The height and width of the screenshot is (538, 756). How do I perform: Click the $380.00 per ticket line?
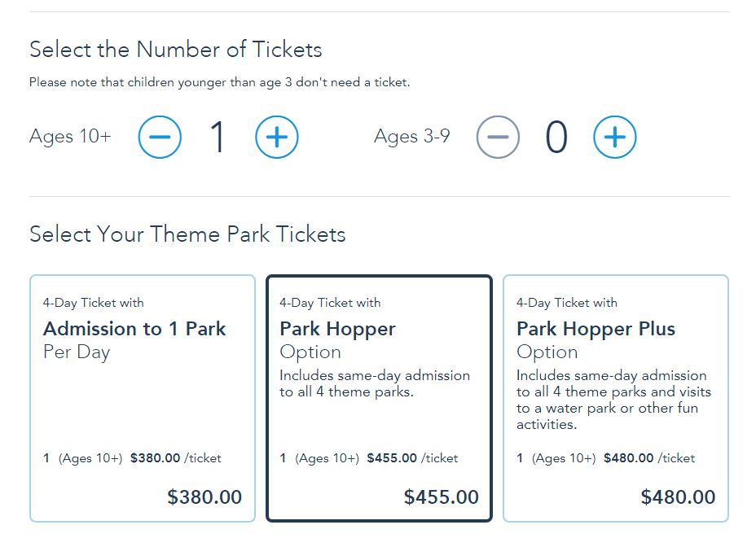click(x=132, y=458)
